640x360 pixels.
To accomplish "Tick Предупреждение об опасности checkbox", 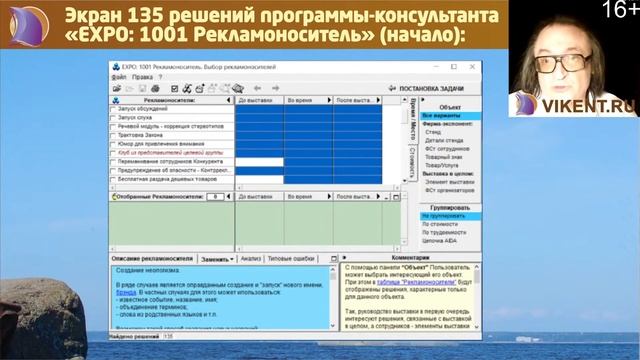I will click(x=113, y=171).
